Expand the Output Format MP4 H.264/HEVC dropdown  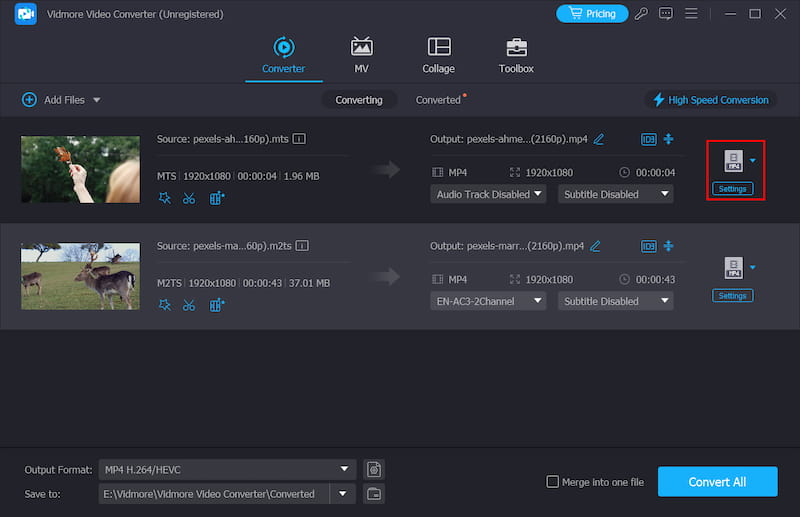point(228,469)
